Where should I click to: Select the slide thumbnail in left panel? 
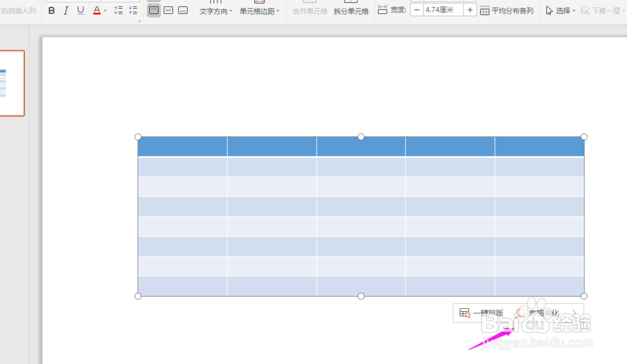coord(13,82)
